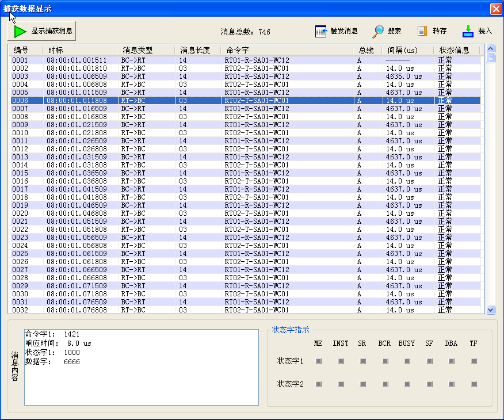Click the green play icon to display captured messages
Viewport: 504px width, 420px height.
(x=20, y=30)
